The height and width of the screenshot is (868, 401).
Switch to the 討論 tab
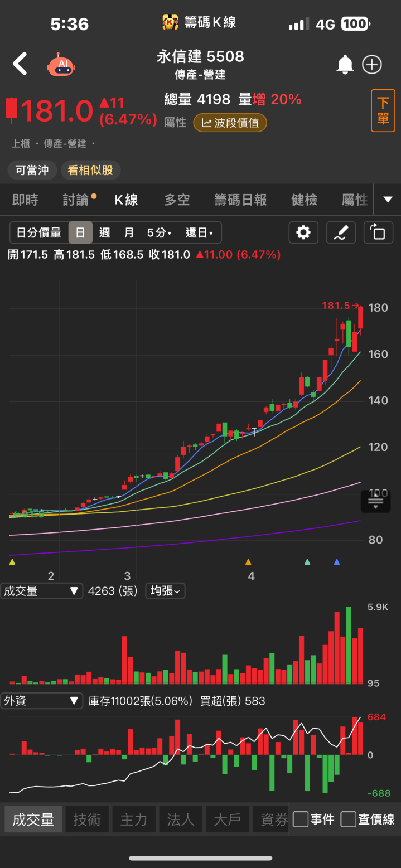[77, 200]
